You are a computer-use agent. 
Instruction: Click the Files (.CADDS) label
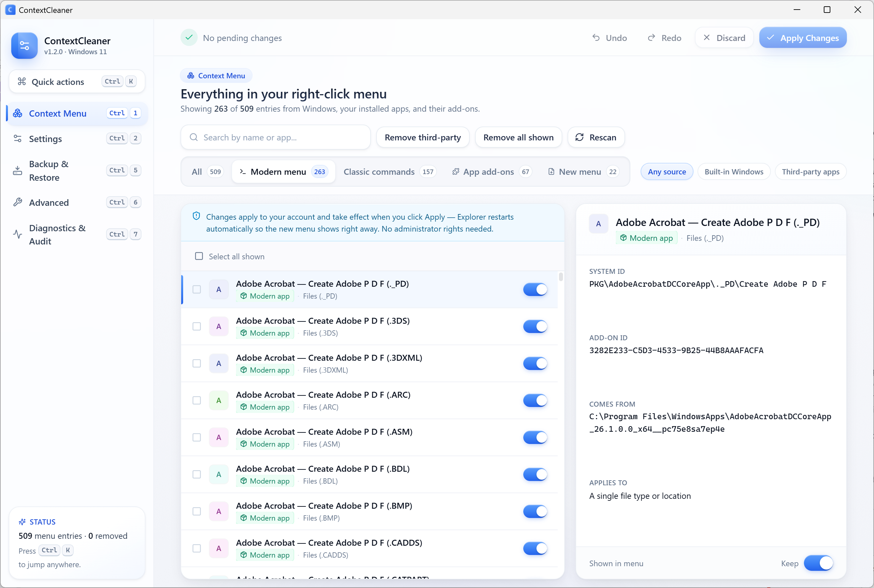pyautogui.click(x=325, y=555)
